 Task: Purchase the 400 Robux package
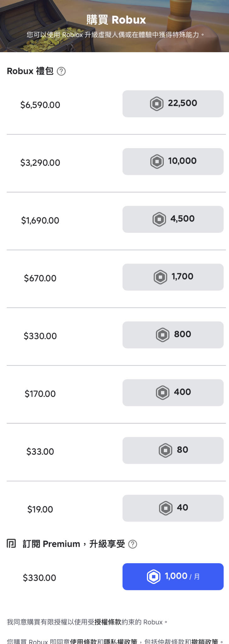point(173,392)
